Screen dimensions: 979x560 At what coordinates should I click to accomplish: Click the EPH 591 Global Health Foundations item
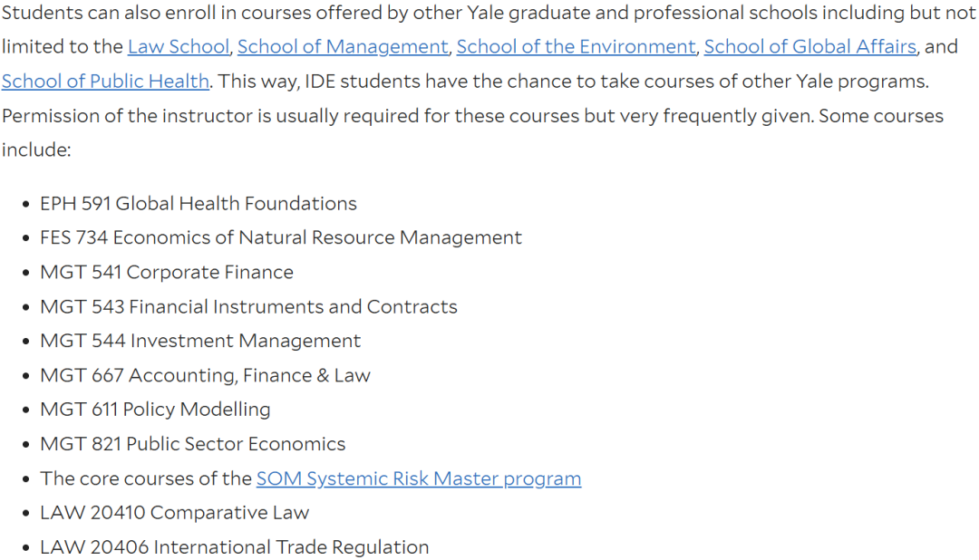click(198, 204)
